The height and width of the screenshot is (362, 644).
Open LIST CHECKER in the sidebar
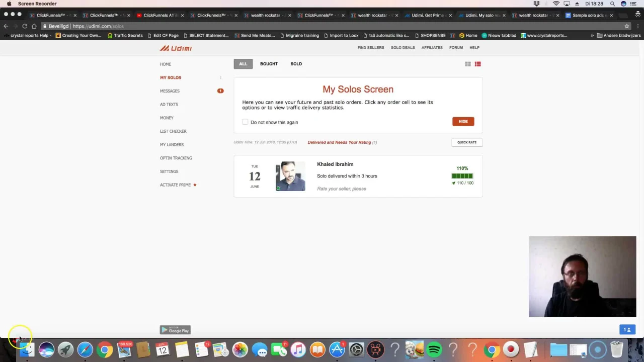173,131
